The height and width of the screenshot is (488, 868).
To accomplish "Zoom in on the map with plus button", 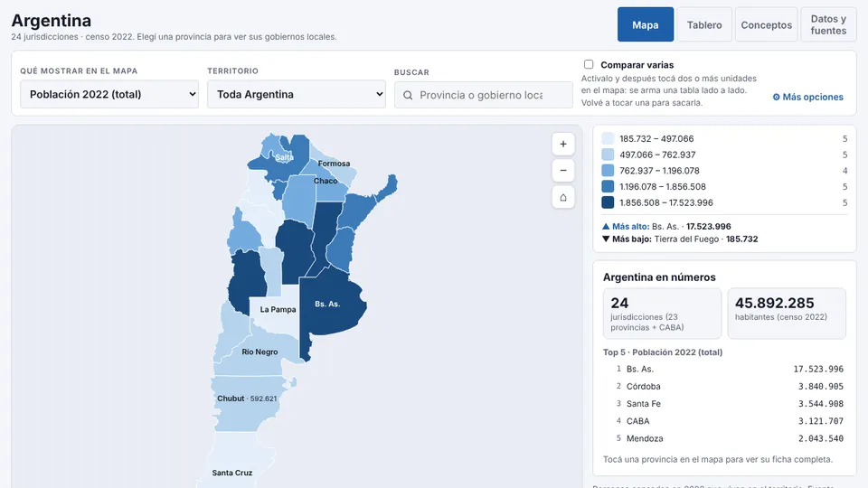I will [x=563, y=144].
